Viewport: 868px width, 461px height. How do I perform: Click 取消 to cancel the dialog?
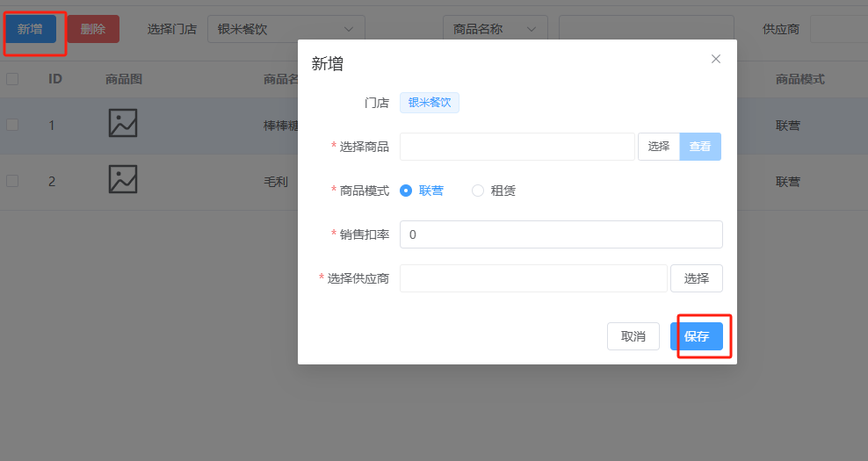(x=633, y=336)
